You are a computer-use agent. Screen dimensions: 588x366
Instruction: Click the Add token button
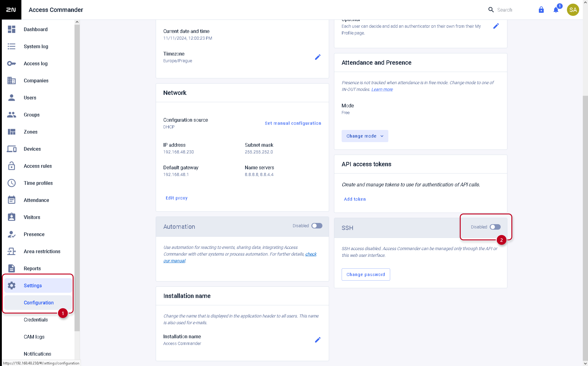coord(355,199)
